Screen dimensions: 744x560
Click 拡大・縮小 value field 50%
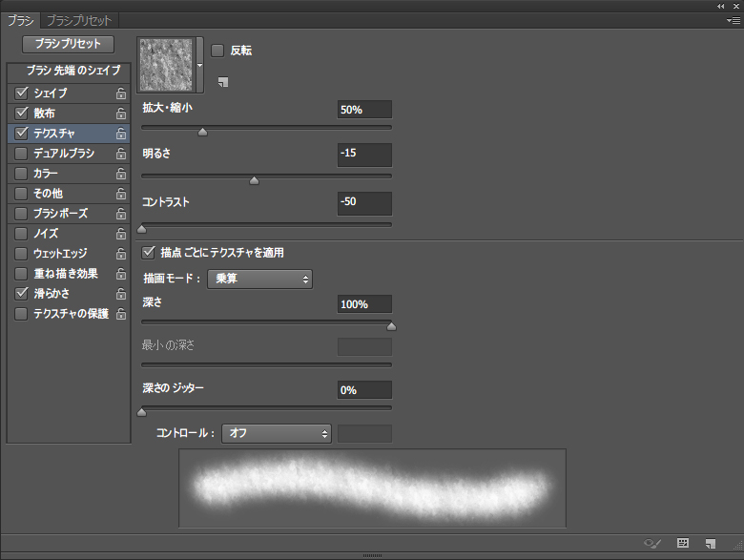(x=364, y=110)
